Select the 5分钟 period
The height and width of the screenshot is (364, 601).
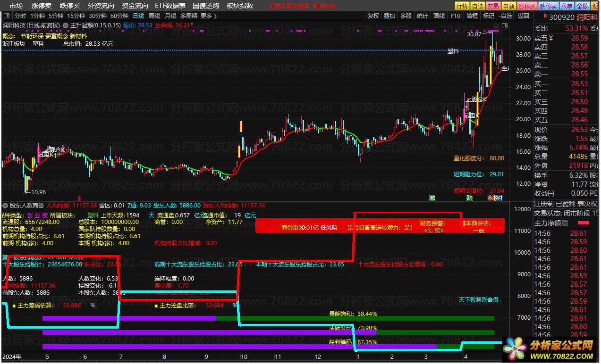coord(56,16)
